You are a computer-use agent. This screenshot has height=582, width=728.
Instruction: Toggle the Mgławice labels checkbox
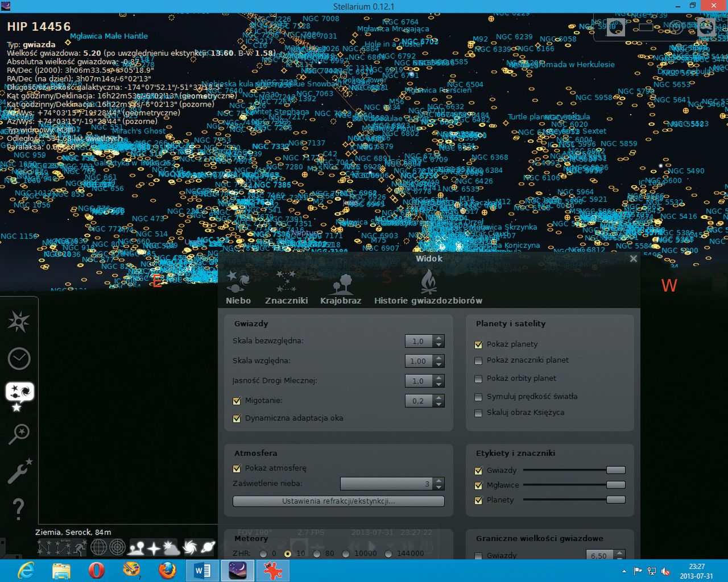pyautogui.click(x=478, y=485)
